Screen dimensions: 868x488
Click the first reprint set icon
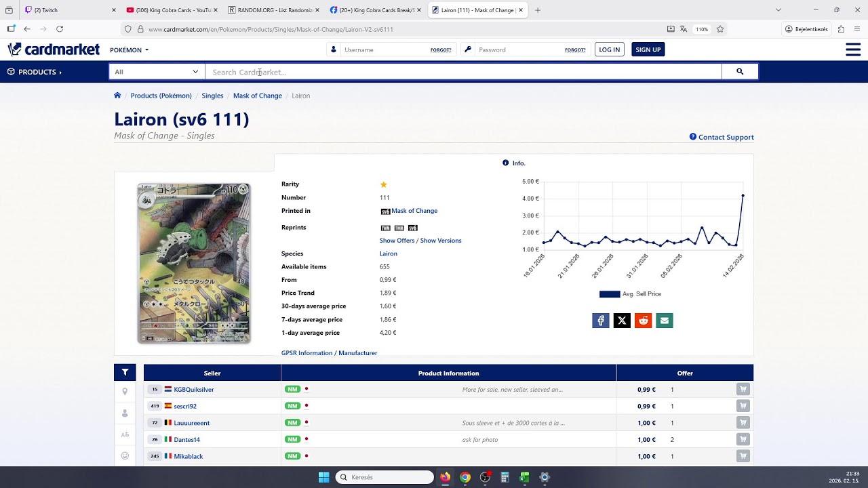[385, 228]
